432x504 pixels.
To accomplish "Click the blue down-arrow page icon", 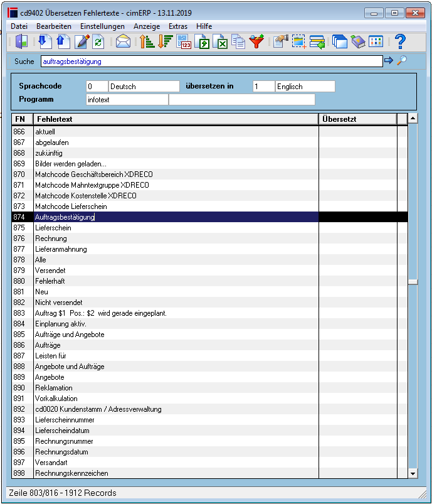I will point(45,42).
